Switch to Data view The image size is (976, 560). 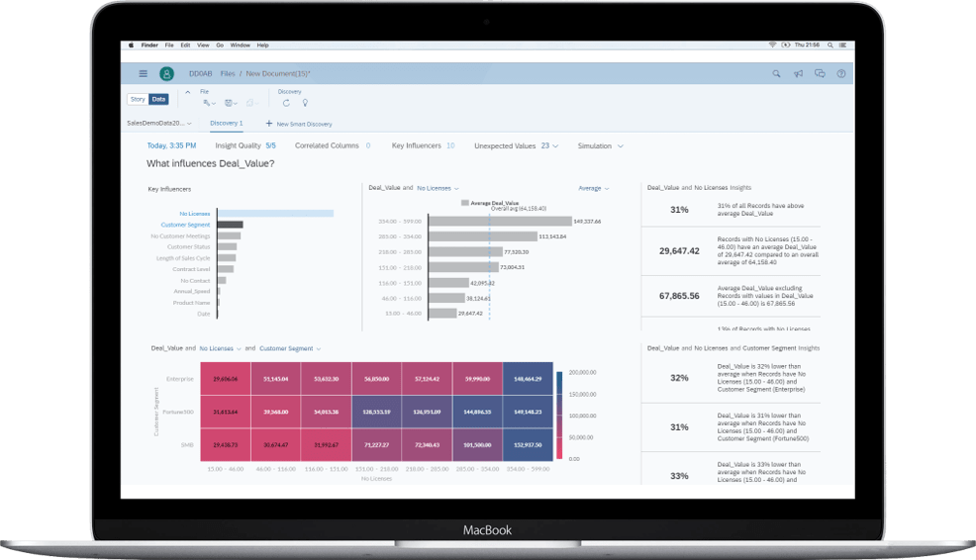click(x=158, y=99)
